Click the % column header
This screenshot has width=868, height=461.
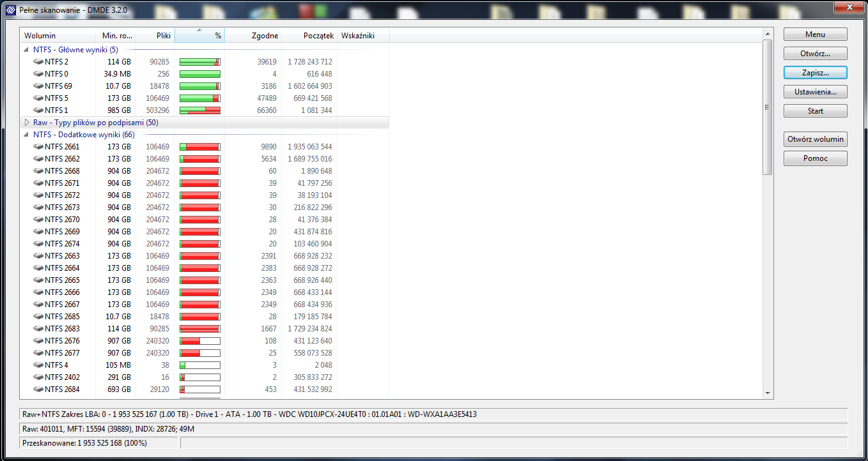coord(200,36)
